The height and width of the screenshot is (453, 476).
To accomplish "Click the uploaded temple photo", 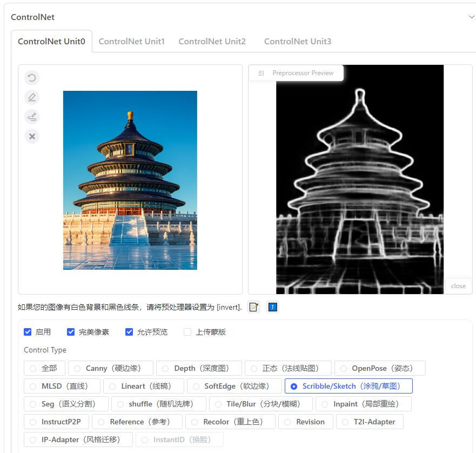I will click(130, 180).
